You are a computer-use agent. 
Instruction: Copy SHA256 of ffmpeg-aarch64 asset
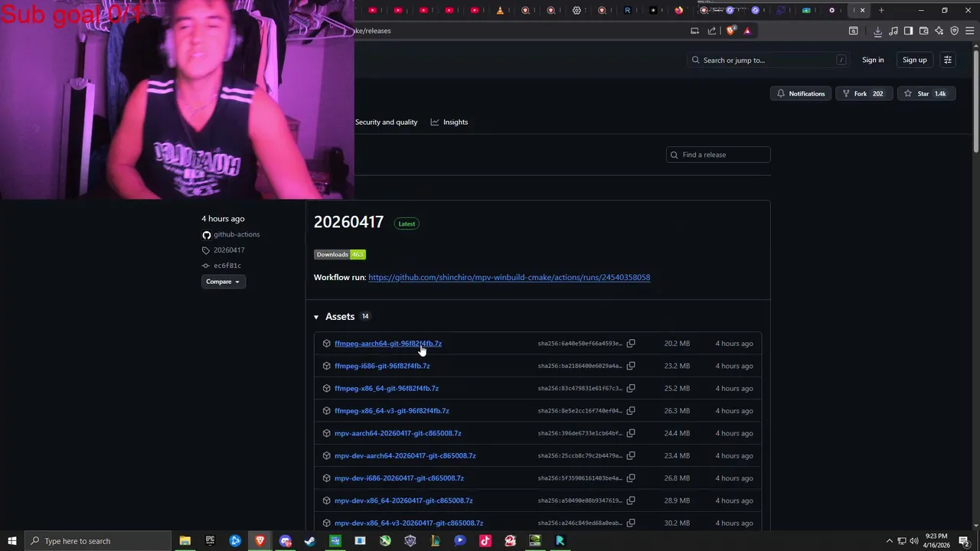[631, 344]
